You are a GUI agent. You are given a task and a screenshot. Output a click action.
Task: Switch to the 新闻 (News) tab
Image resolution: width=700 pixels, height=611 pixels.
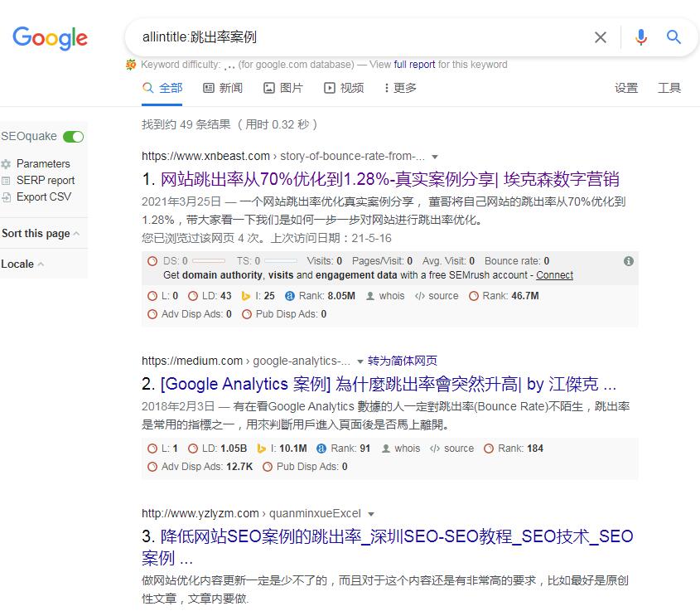tap(223, 88)
